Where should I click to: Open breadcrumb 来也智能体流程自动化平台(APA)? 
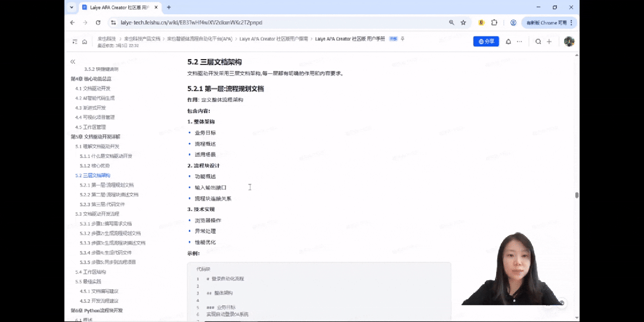[200, 39]
